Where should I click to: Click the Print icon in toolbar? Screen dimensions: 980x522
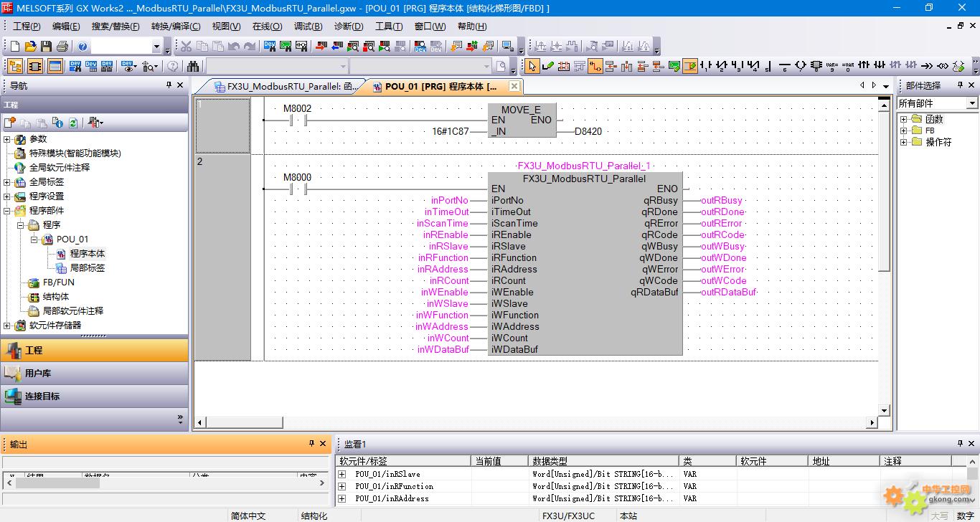click(62, 47)
